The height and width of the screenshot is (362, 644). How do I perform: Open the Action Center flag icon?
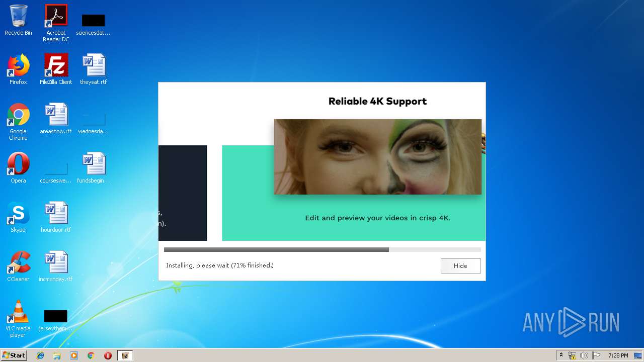click(596, 355)
